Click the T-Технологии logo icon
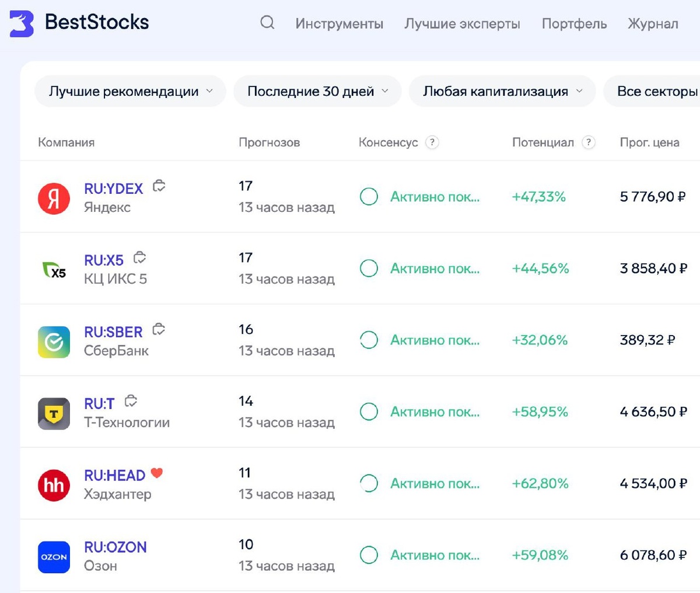 tap(54, 414)
